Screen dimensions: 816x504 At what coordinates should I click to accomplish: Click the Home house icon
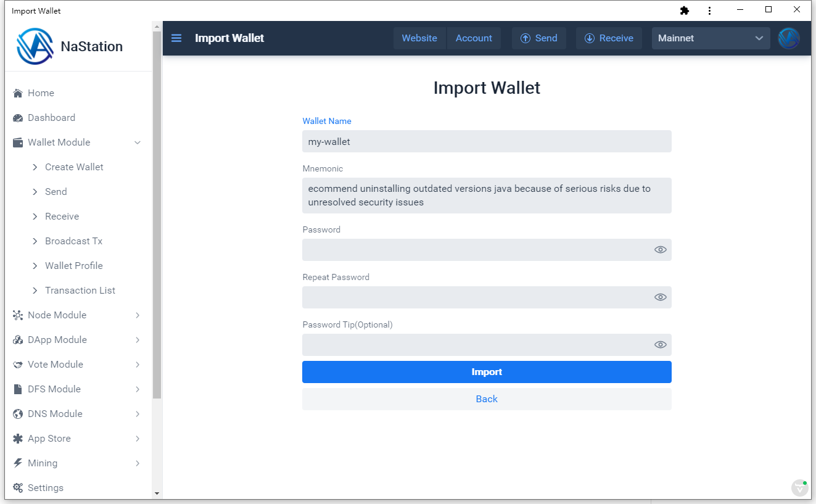click(18, 93)
